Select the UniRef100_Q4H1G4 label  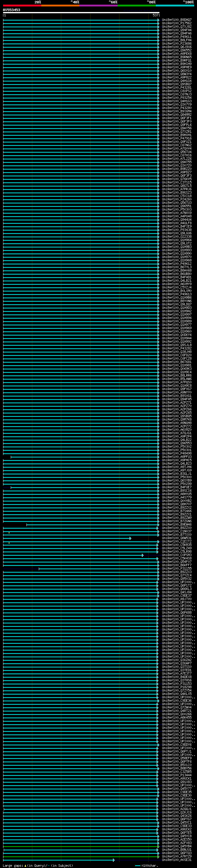tap(177, 81)
